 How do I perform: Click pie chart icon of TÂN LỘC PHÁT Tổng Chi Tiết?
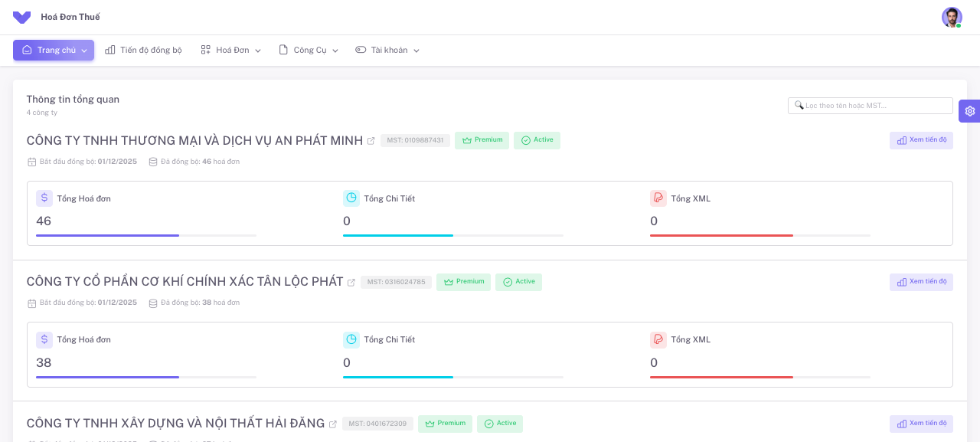pyautogui.click(x=351, y=339)
